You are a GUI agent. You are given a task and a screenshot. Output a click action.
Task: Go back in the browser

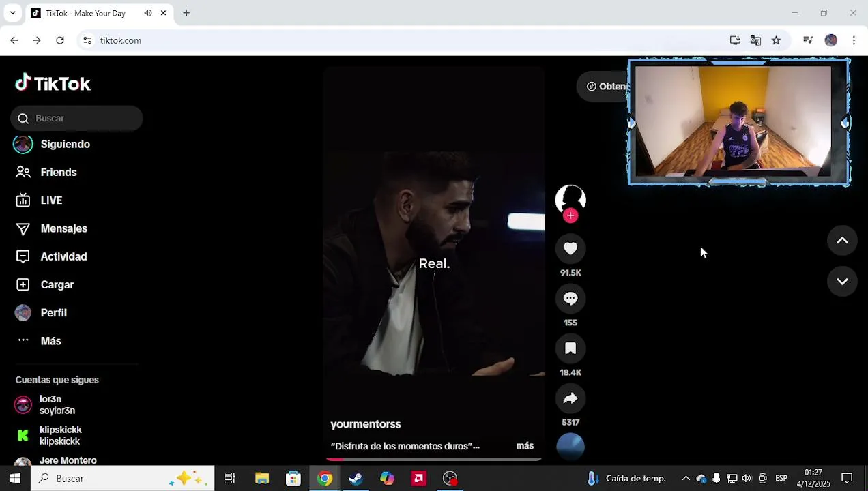click(x=14, y=40)
